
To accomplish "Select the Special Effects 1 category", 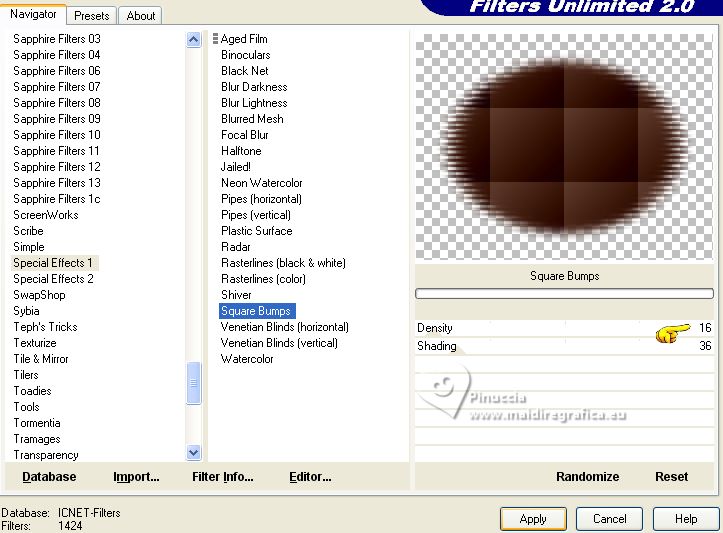I will (53, 263).
